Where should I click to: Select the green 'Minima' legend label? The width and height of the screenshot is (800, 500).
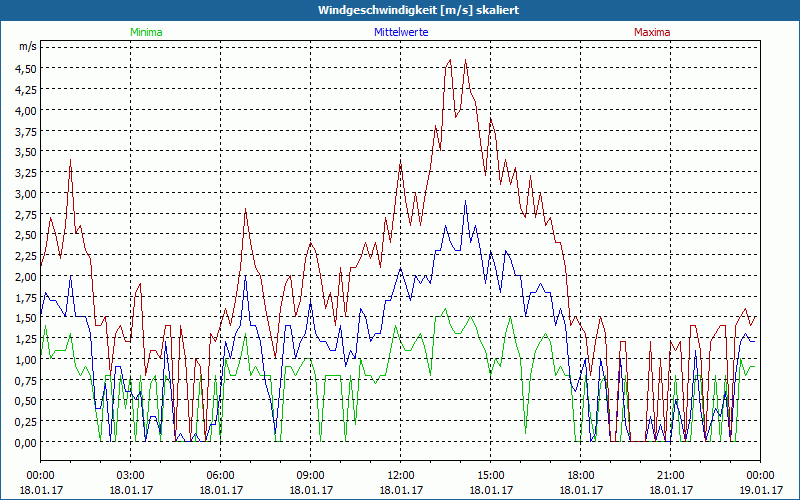coord(146,32)
